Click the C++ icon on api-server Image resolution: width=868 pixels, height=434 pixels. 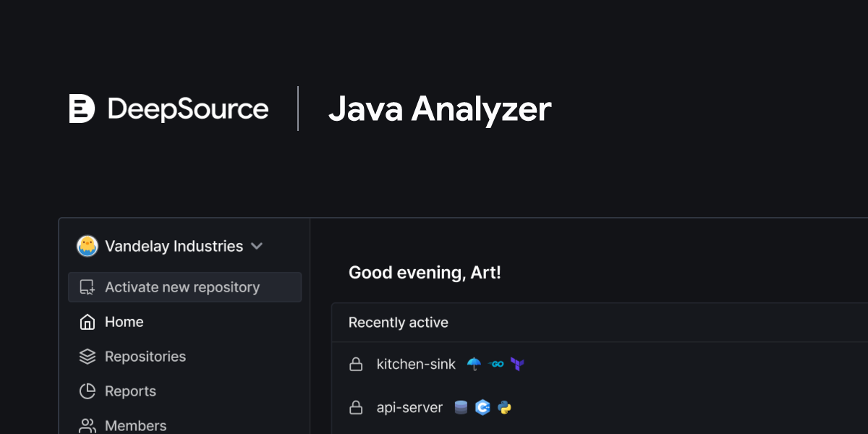pos(482,407)
